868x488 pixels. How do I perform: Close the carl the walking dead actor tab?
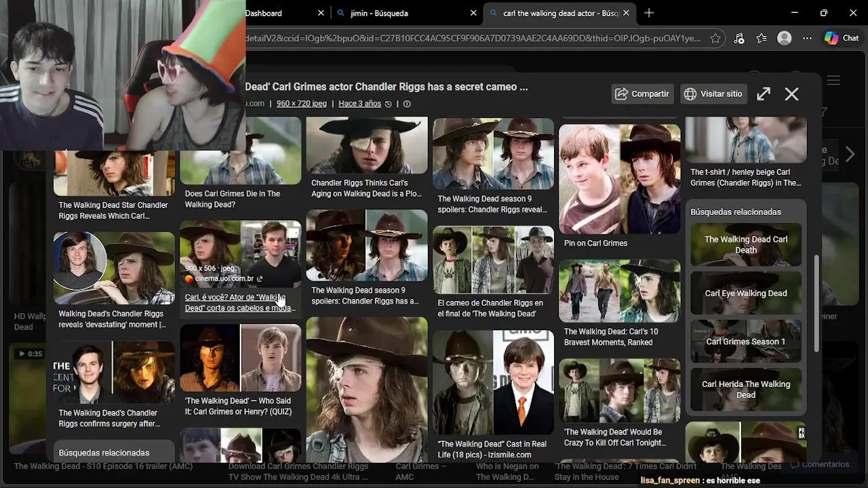pos(626,13)
